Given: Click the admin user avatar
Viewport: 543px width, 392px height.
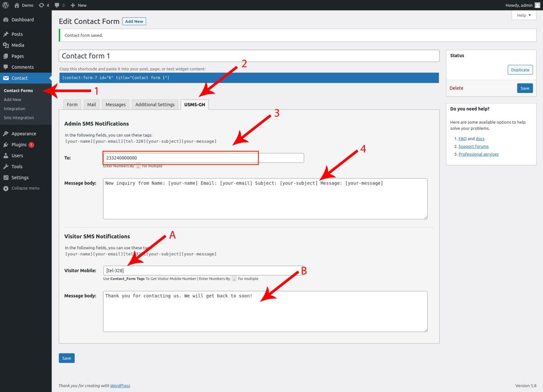Looking at the screenshot, I should coord(537,5).
